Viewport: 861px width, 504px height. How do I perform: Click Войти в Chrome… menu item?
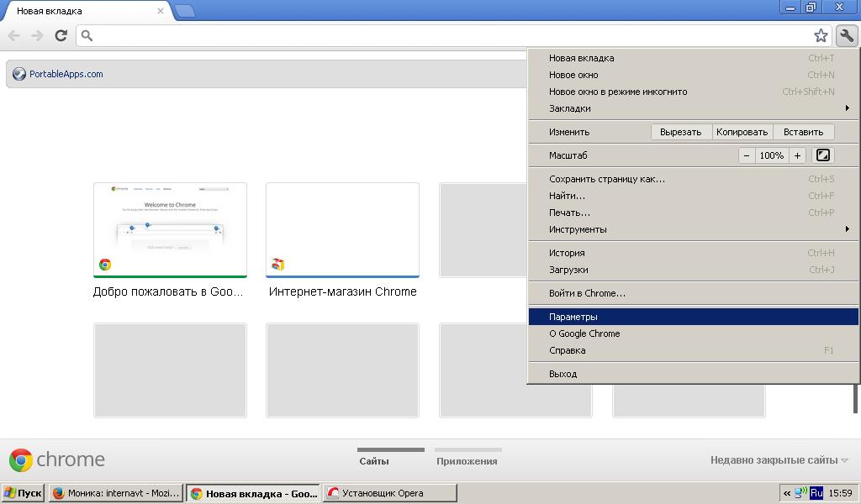pos(693,293)
